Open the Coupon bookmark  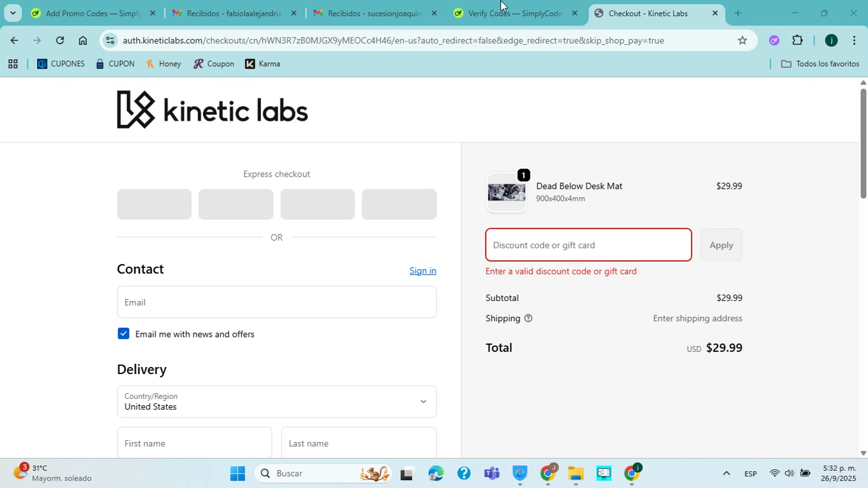click(x=214, y=64)
